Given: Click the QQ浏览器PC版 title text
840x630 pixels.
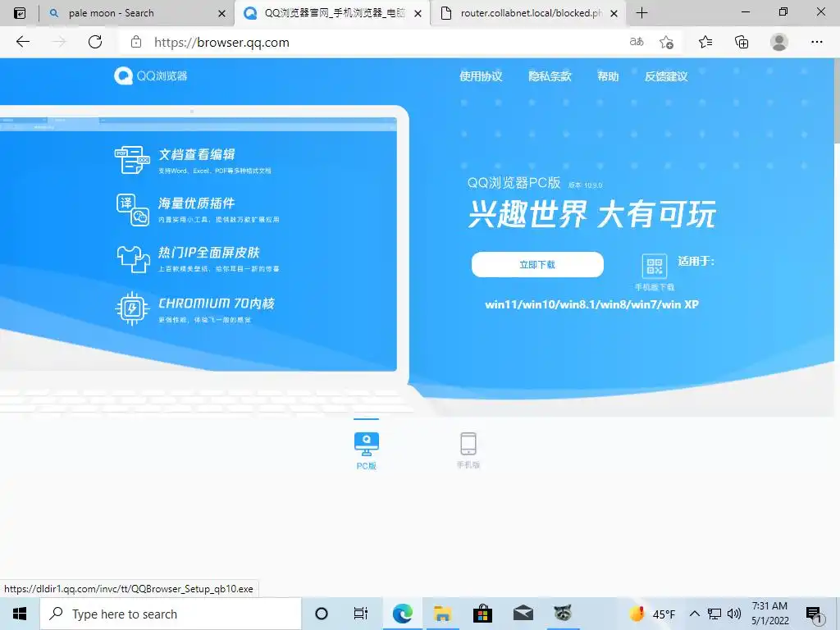Looking at the screenshot, I should 514,183.
